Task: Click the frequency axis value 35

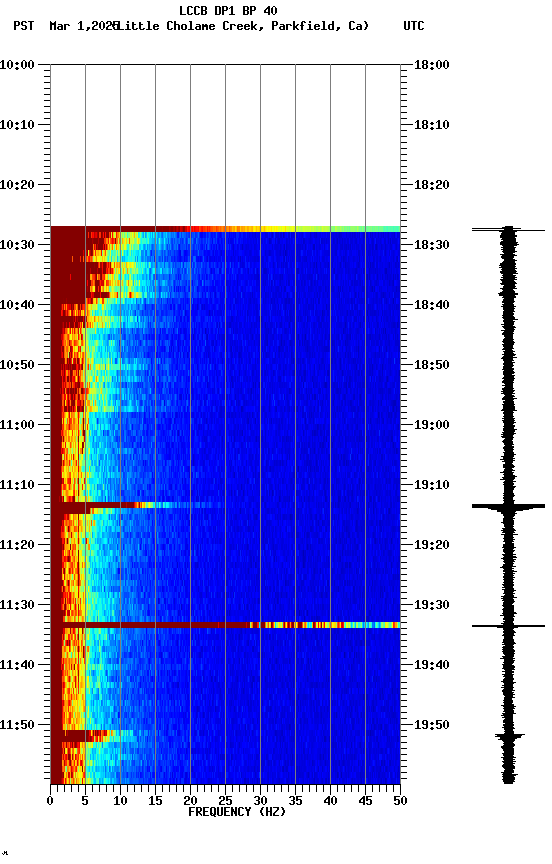Action: pos(295,801)
